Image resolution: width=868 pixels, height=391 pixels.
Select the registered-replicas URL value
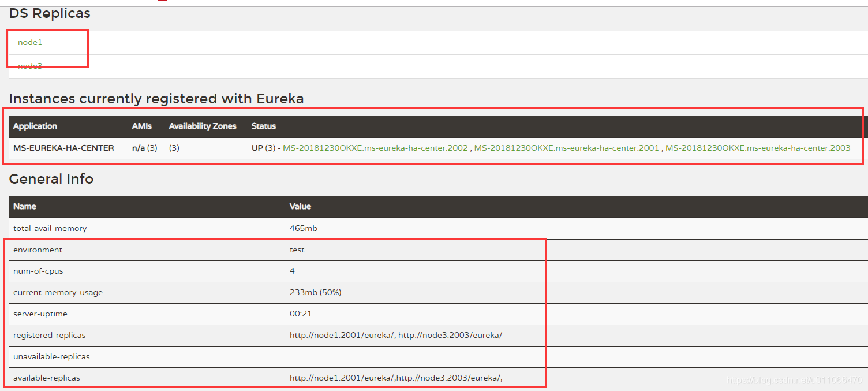click(x=396, y=335)
